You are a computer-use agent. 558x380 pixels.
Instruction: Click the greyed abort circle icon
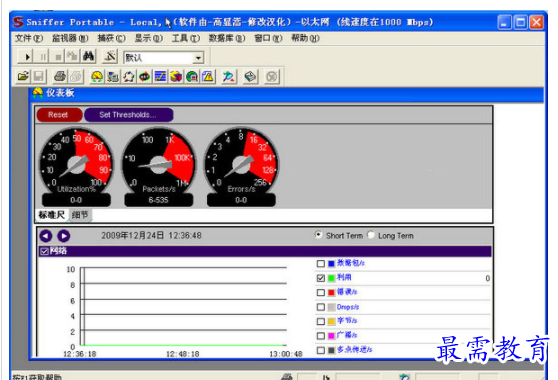272,76
